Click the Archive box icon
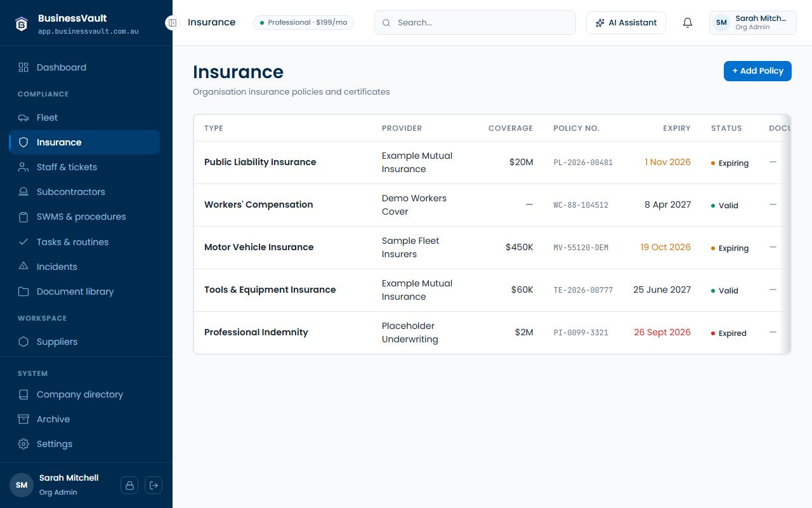This screenshot has height=508, width=812. click(x=23, y=419)
